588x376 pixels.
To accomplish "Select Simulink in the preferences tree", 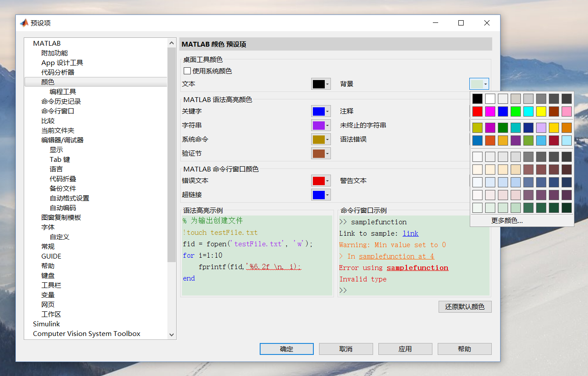I will click(x=46, y=324).
